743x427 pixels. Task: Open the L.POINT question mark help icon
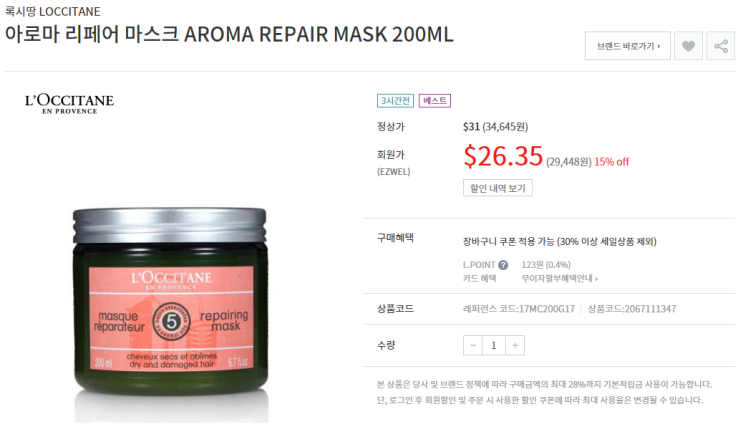(x=503, y=265)
